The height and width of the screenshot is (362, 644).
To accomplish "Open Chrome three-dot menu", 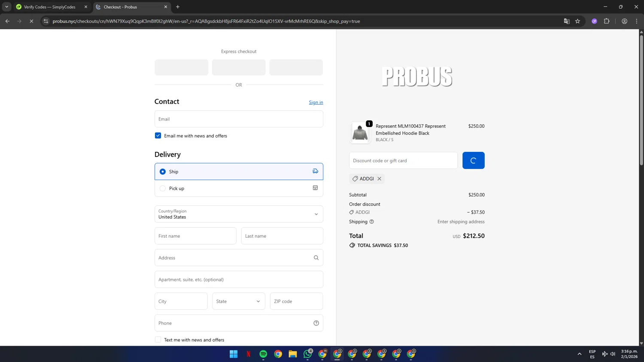I will tap(637, 21).
